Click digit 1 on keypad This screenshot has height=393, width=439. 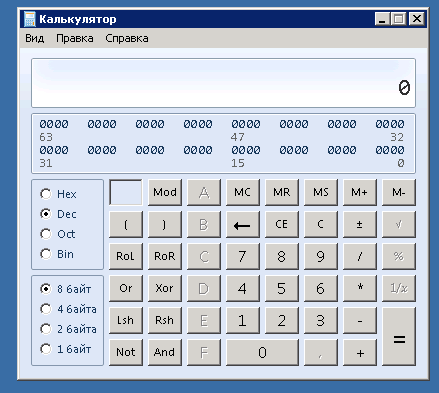click(243, 320)
